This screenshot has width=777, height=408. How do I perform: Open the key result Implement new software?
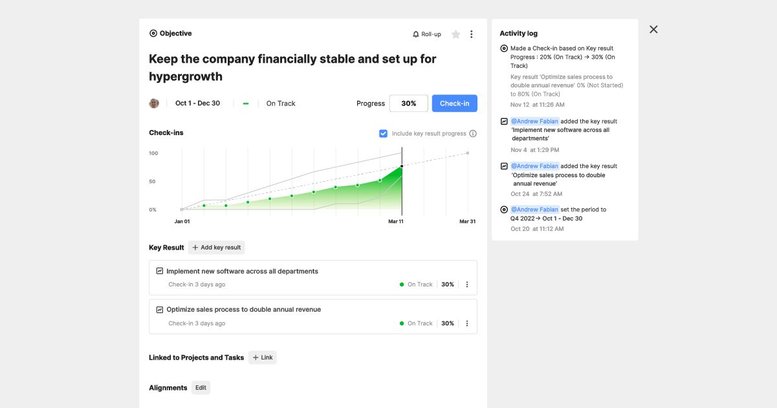point(242,271)
